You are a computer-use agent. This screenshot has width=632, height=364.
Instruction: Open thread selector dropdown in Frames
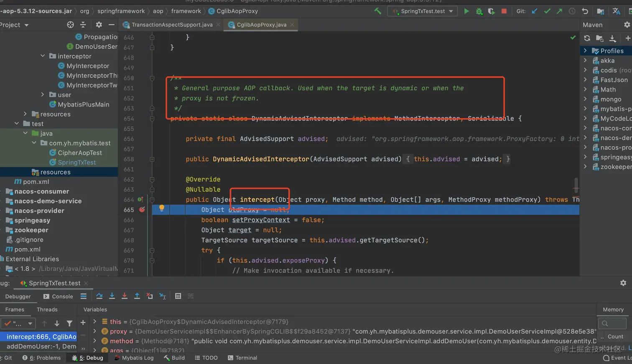click(x=18, y=323)
